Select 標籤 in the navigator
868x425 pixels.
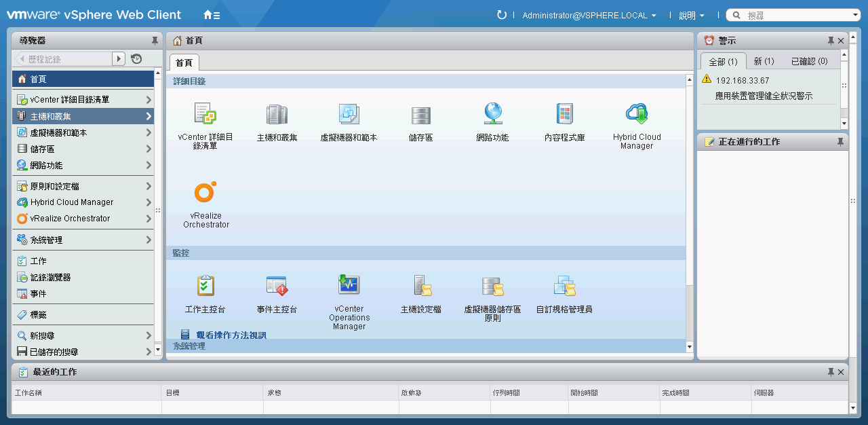(x=83, y=314)
